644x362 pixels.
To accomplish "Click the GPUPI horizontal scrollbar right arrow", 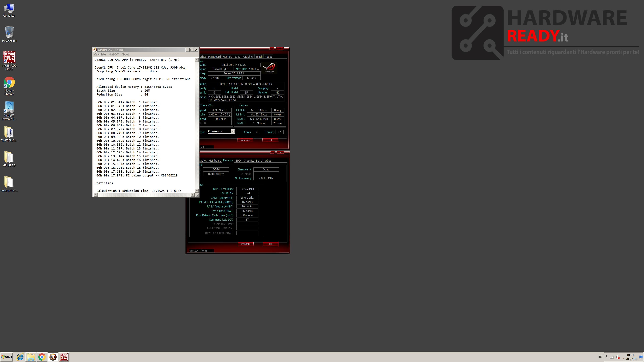I will [x=193, y=195].
